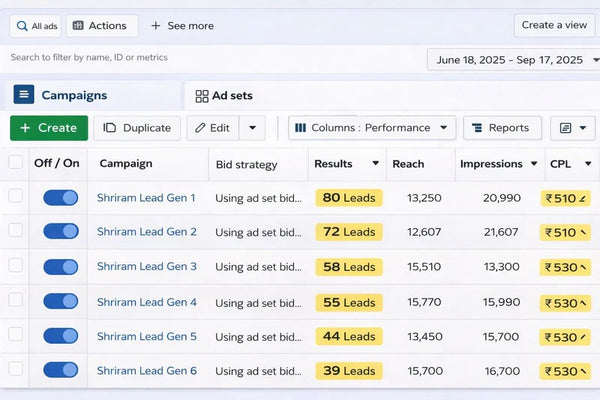Toggle Shriram Lead Gen 4 campaign switch
600x400 pixels.
60,301
